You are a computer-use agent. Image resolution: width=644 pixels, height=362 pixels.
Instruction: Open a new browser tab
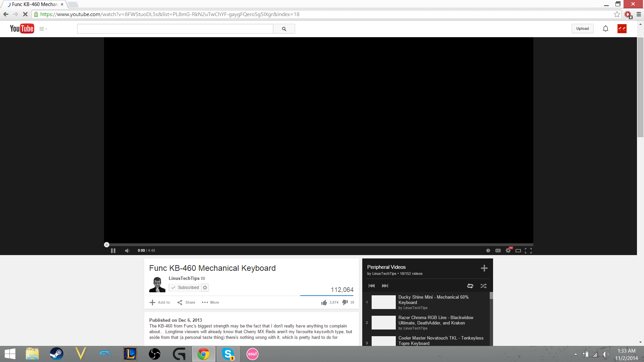pyautogui.click(x=73, y=4)
